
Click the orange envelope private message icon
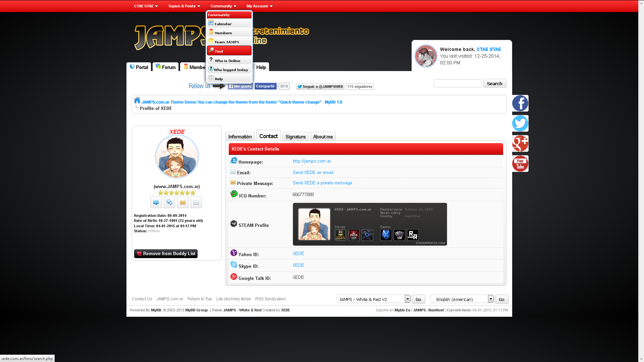tap(182, 202)
